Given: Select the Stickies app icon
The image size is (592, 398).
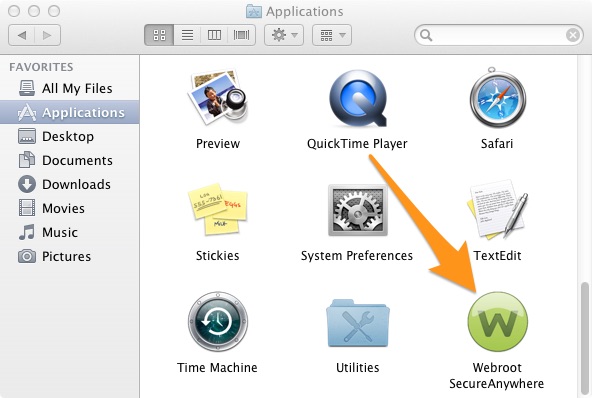Looking at the screenshot, I should pos(218,209).
